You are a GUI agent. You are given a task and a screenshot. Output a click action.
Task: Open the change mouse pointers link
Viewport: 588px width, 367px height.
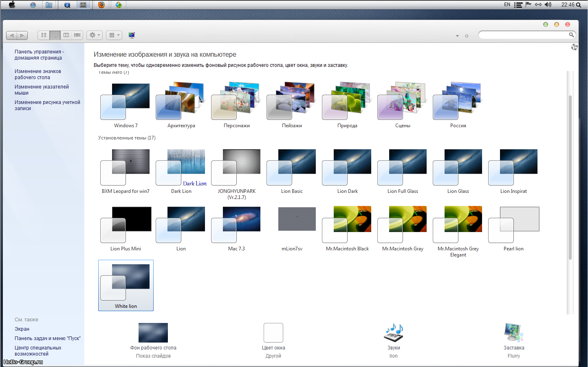pyautogui.click(x=42, y=90)
